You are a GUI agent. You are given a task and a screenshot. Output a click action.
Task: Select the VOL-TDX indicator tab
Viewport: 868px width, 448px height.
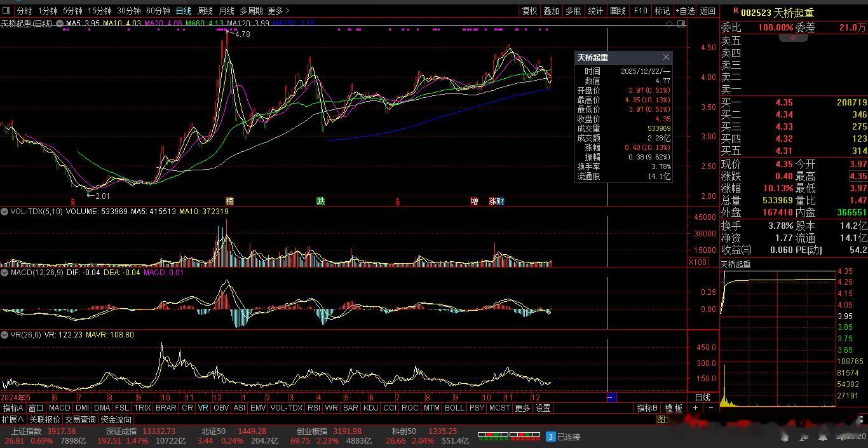pos(286,408)
